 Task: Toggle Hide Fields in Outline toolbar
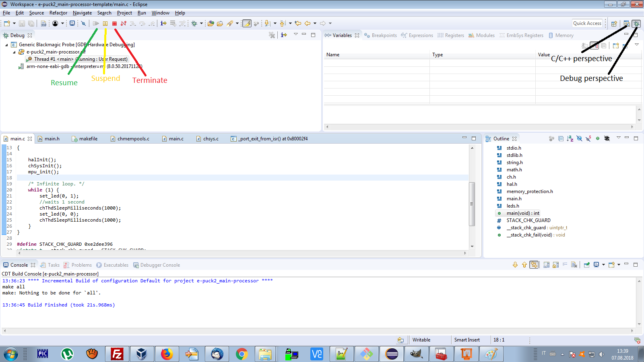coord(579,139)
